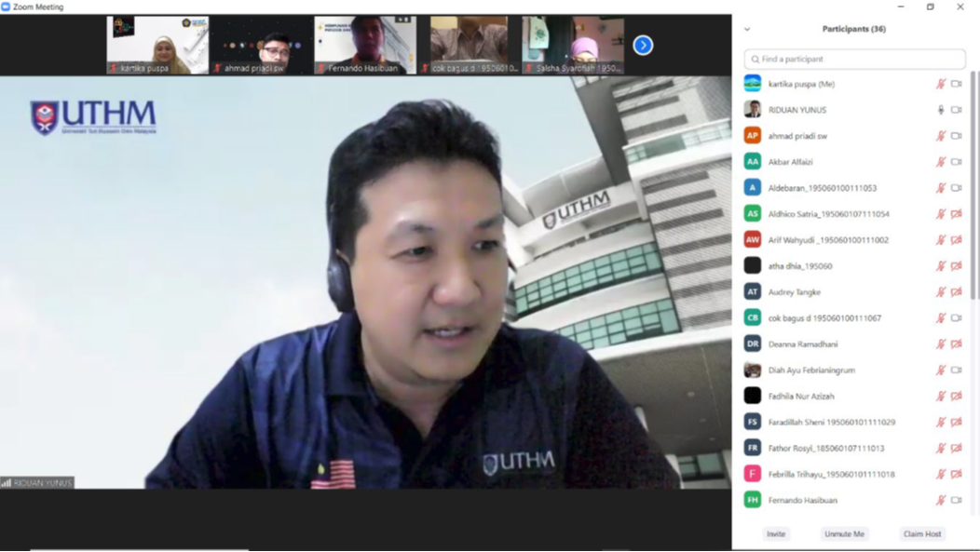
Task: Click the muted mic icon for Audrey Tangke
Action: tap(941, 291)
